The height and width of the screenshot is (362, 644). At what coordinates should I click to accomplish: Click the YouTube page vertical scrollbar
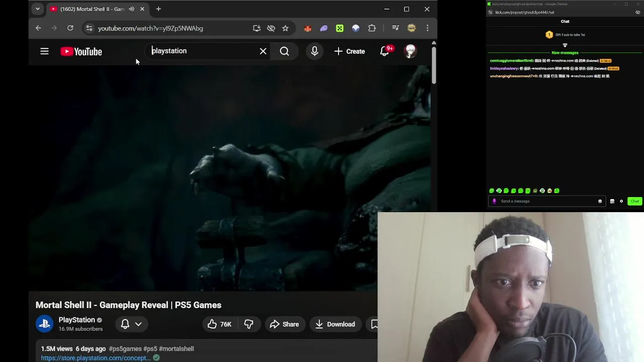coord(434,64)
